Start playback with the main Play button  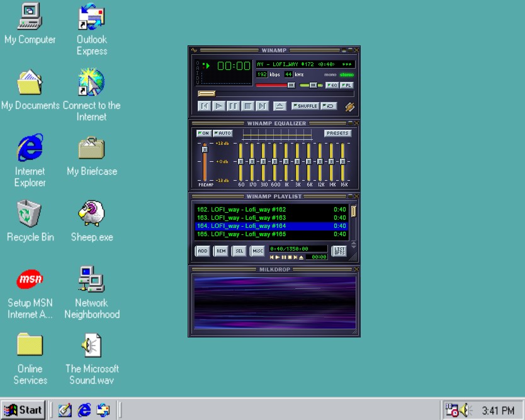pyautogui.click(x=218, y=106)
